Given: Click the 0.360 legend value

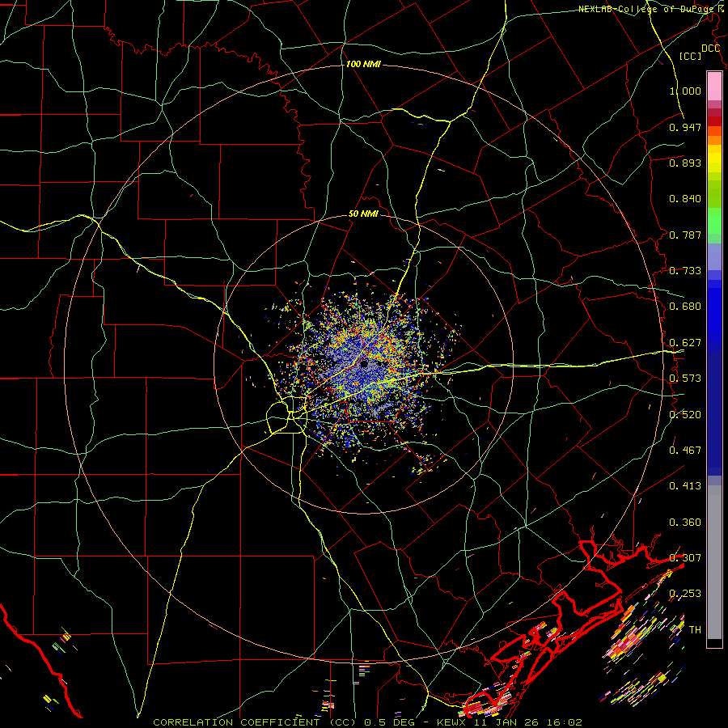Looking at the screenshot, I should click(x=685, y=523).
